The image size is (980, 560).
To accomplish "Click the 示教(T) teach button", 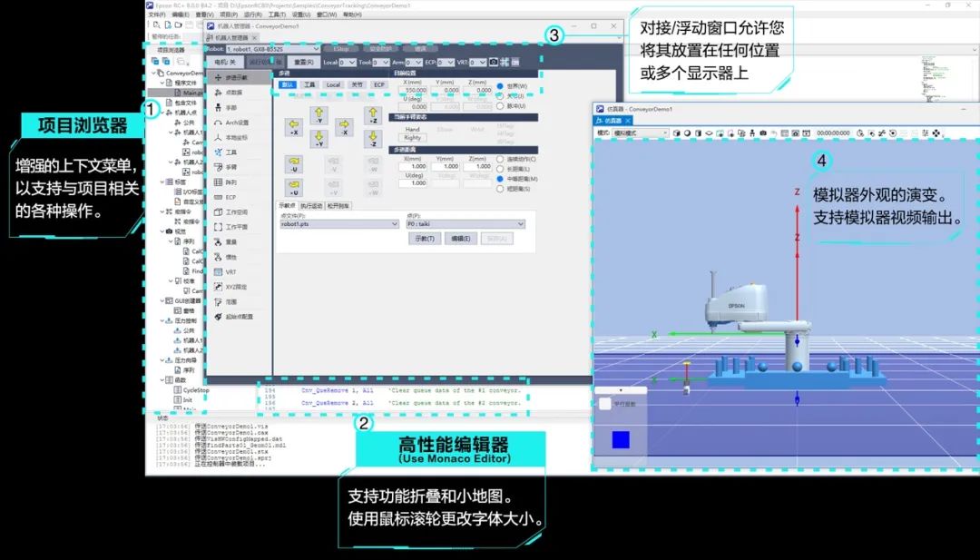I will tap(424, 238).
